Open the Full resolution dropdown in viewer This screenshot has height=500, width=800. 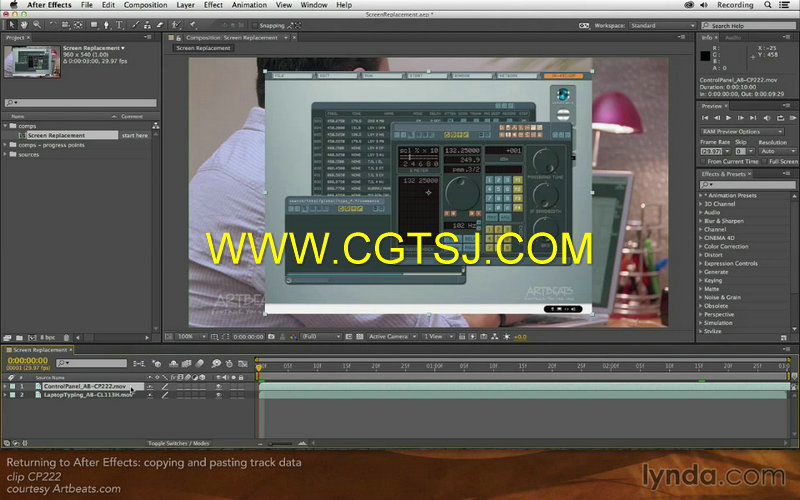[321, 337]
